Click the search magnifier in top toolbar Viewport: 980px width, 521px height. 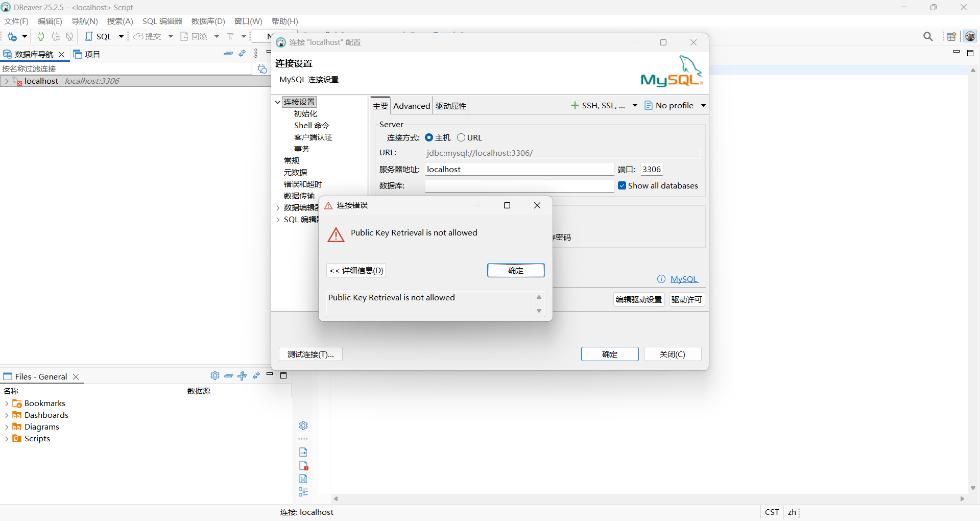pyautogui.click(x=928, y=36)
